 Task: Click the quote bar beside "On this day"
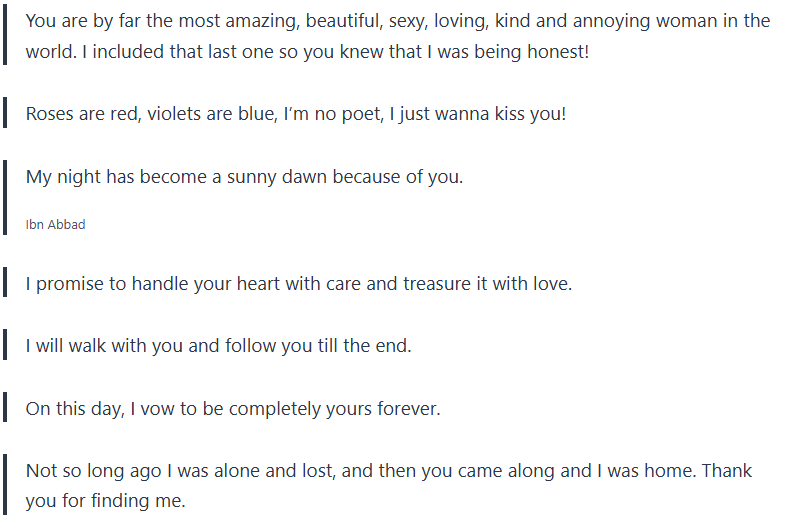[x=6, y=409]
